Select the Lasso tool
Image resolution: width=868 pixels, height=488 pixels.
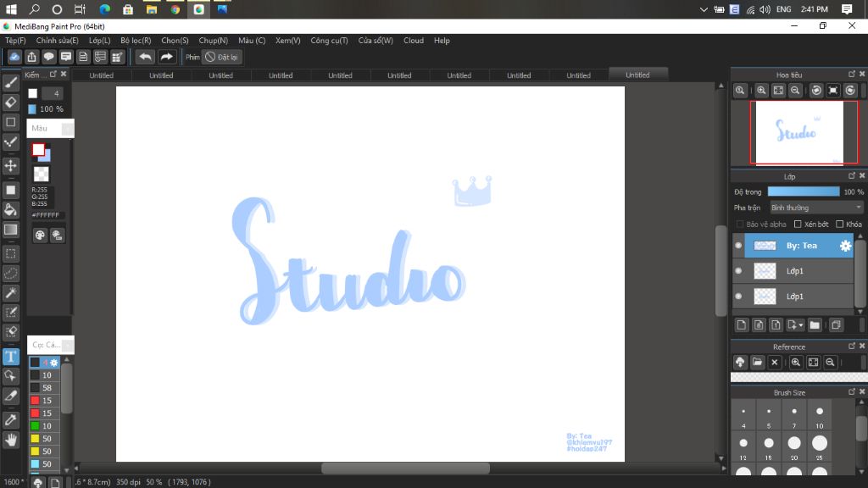pos(10,274)
